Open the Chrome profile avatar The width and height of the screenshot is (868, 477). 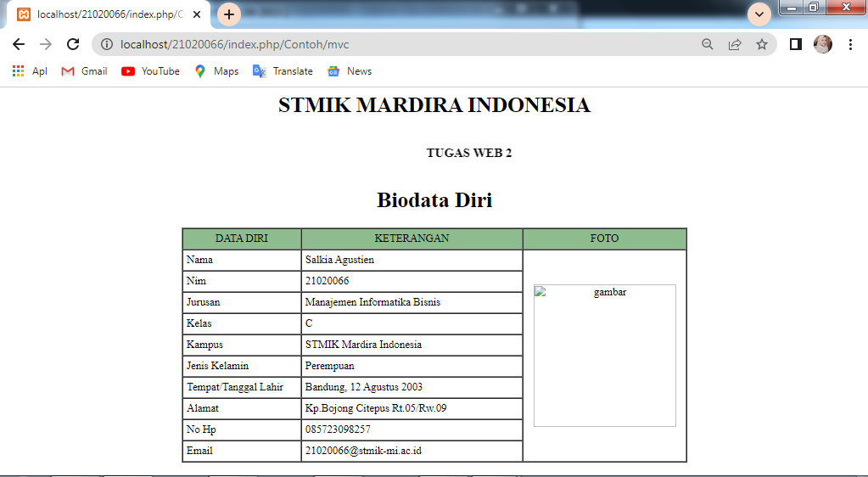[x=823, y=44]
